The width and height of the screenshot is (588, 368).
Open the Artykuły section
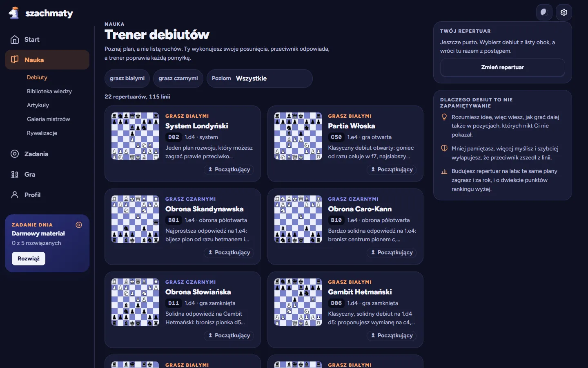[x=38, y=105]
